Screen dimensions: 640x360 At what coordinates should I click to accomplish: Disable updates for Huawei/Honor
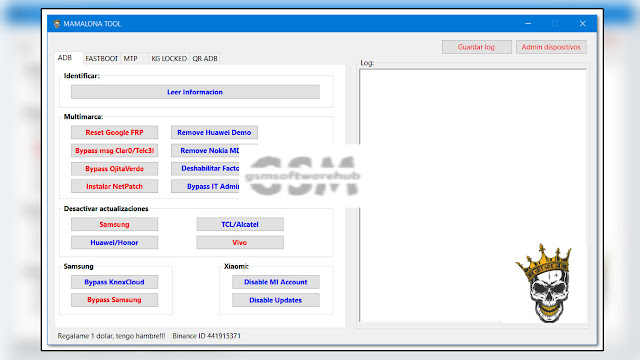coord(114,242)
